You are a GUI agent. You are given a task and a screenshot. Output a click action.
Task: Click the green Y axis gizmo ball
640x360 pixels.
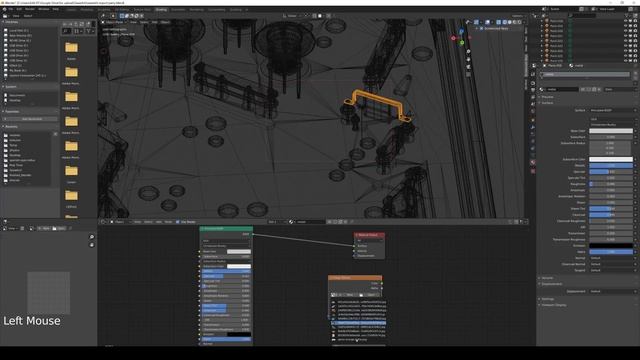[462, 42]
